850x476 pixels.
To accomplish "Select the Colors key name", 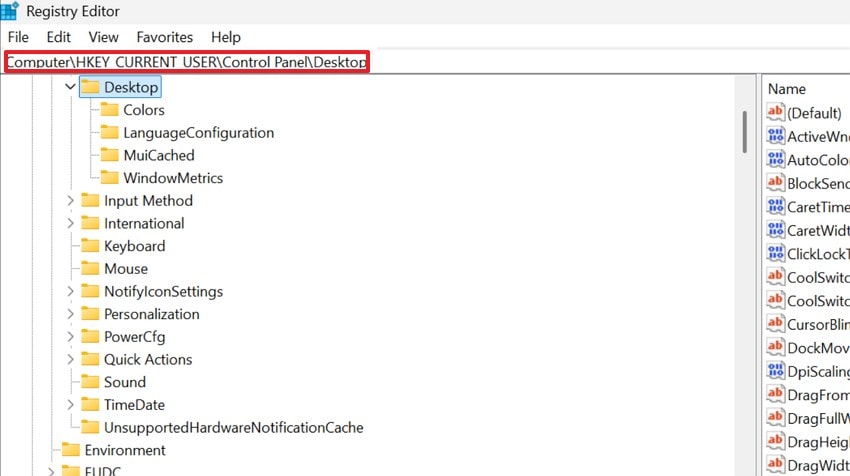I will pos(144,110).
